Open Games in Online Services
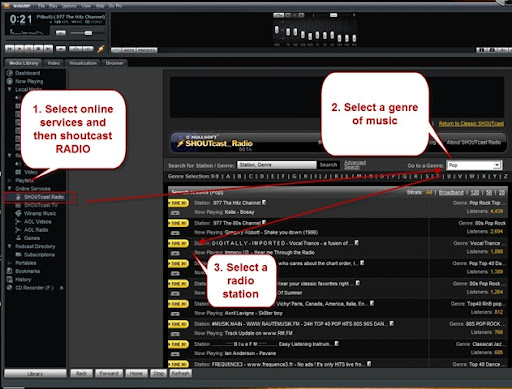 [x=32, y=238]
